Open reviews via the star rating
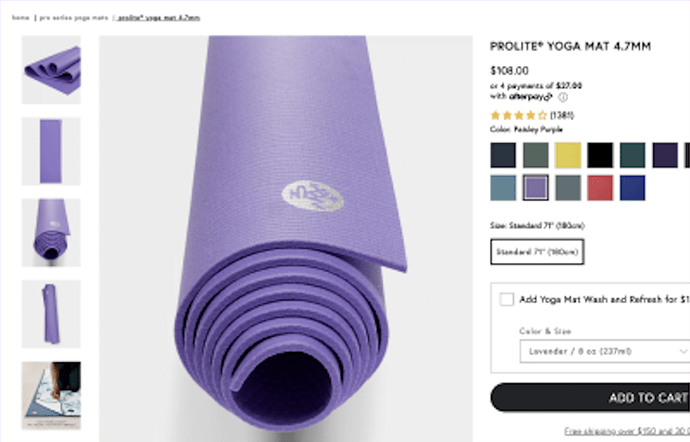Screen dimensions: 690x442 pyautogui.click(x=519, y=116)
